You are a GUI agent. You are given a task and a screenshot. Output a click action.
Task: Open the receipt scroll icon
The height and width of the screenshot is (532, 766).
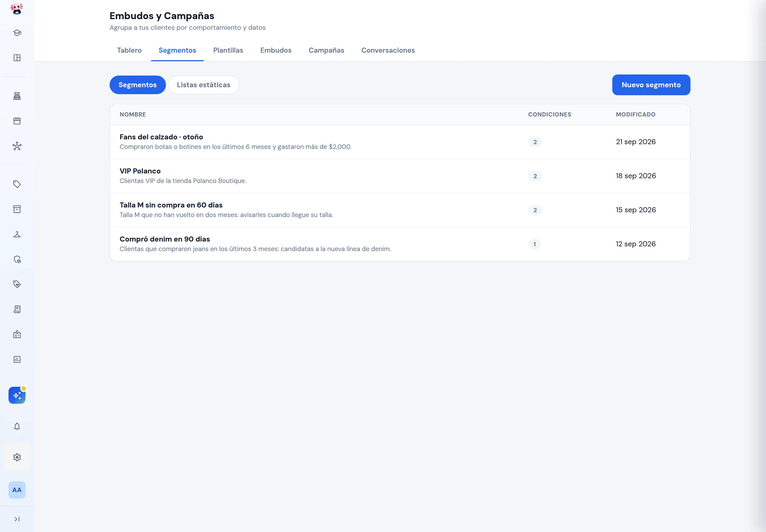17,309
